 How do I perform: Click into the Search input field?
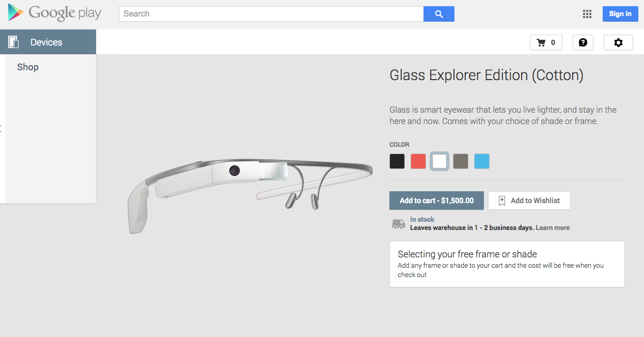click(271, 14)
